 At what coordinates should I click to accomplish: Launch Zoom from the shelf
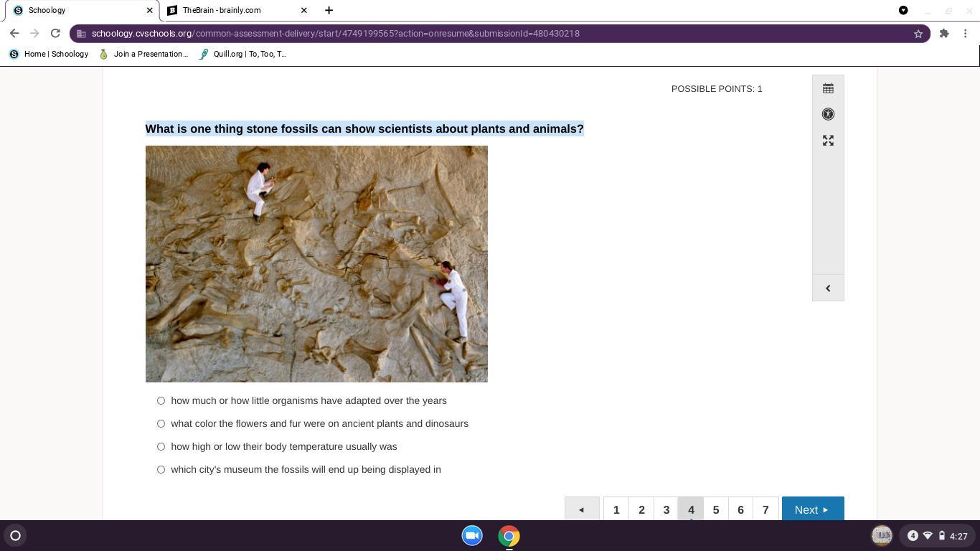[x=472, y=536]
